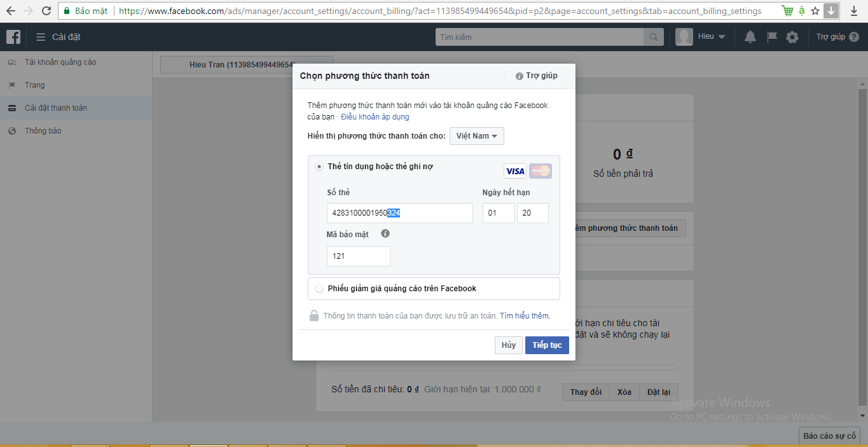The width and height of the screenshot is (868, 447).
Task: Select Thẻ tín dụng hoặc thẻ ghi nợ option
Action: click(319, 167)
